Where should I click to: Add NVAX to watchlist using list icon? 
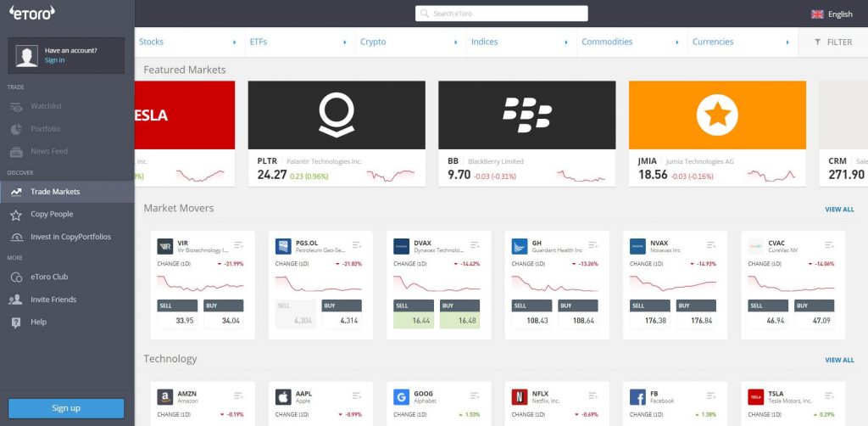(x=712, y=244)
